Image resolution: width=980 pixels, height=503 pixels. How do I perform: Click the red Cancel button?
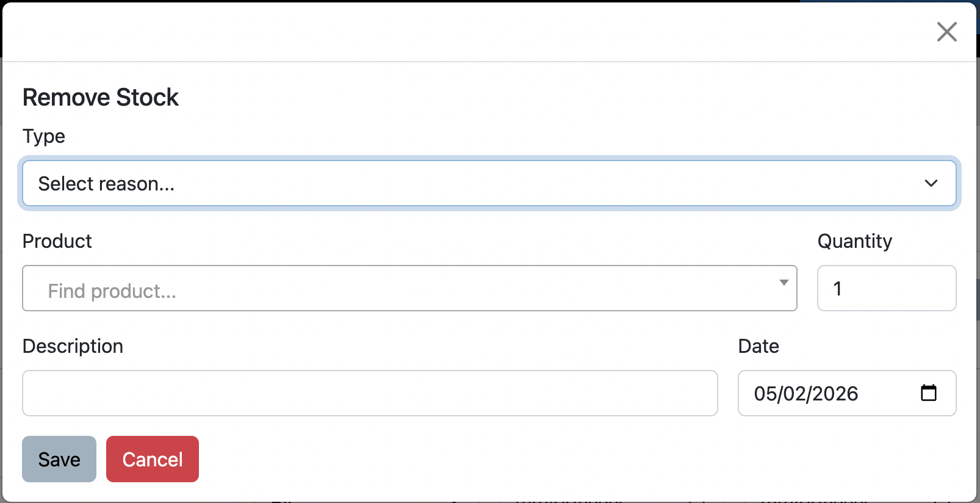(x=153, y=459)
